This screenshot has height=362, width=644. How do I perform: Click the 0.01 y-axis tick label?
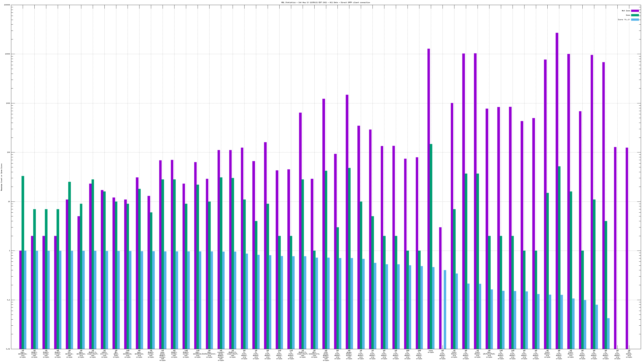(x=8, y=349)
